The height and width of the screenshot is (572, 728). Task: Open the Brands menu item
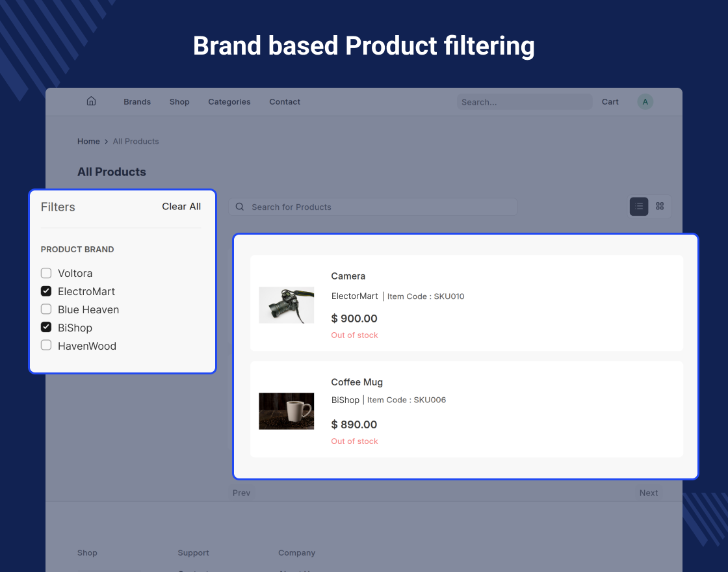pyautogui.click(x=137, y=101)
